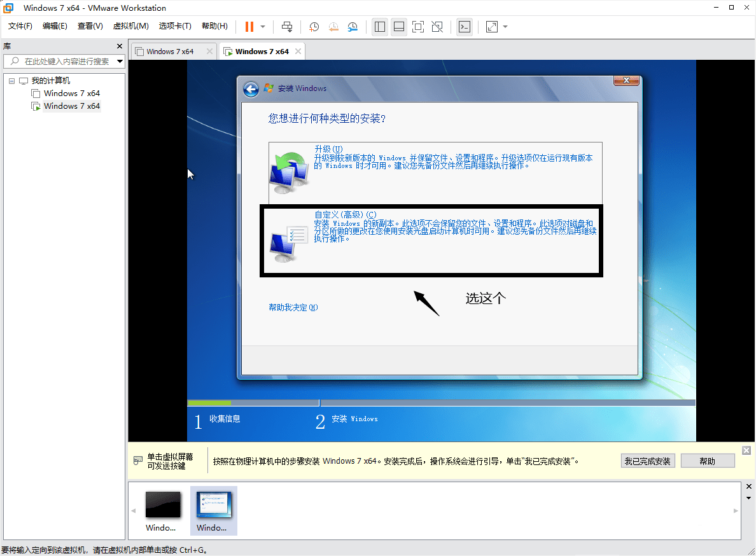Open the 查看(V) menu

pos(90,26)
